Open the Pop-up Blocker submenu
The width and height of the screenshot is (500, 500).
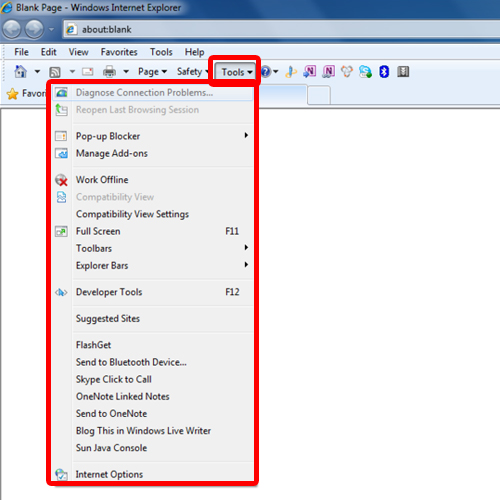pyautogui.click(x=153, y=136)
